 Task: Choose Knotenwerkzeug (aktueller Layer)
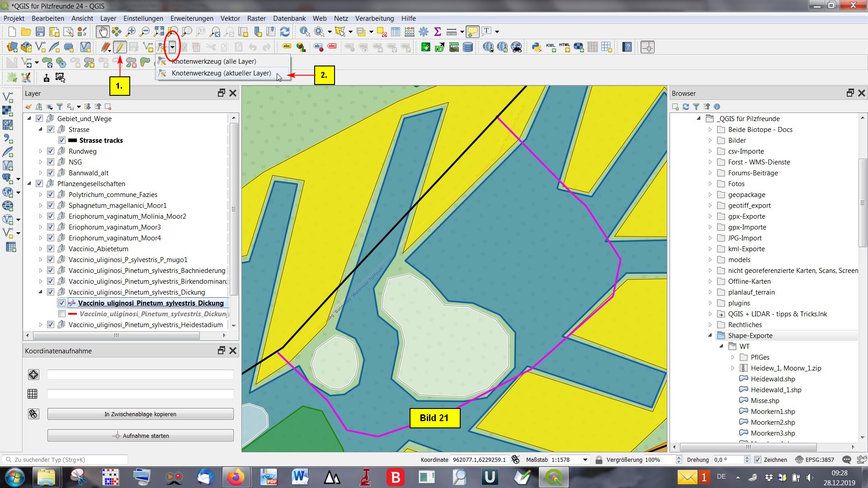(221, 73)
